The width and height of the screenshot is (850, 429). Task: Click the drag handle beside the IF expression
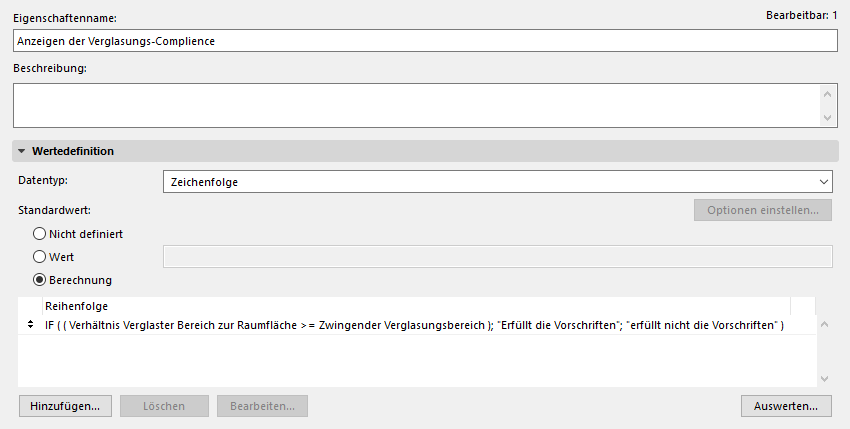pos(30,326)
